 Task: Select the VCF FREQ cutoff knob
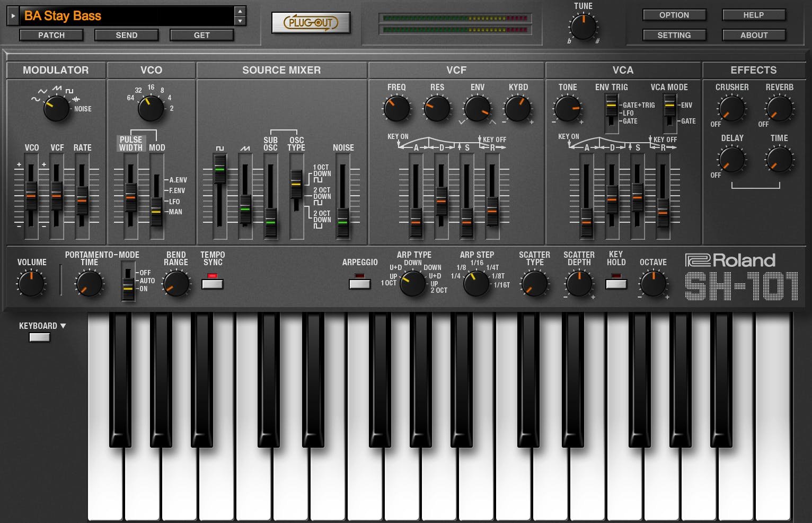[x=396, y=109]
